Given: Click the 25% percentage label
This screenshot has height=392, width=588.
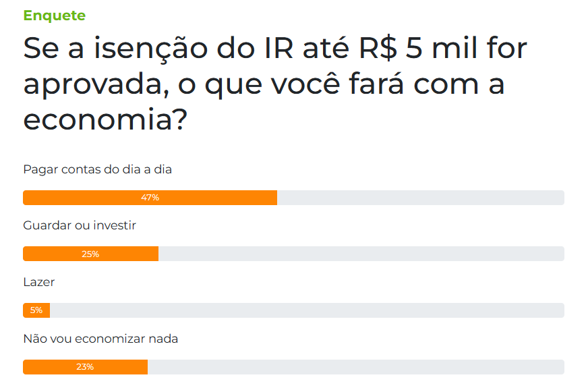Looking at the screenshot, I should click(x=90, y=254).
